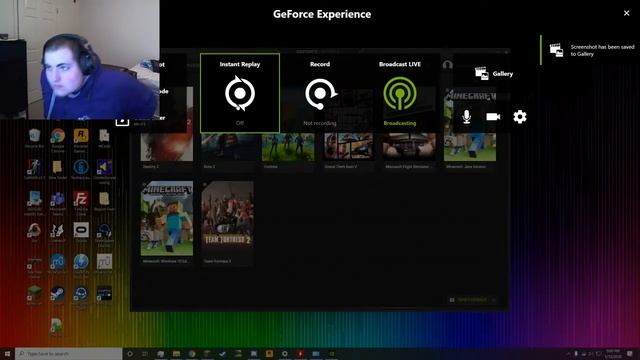Open the Steam desktop icon
The image size is (640, 360).
pyautogui.click(x=58, y=295)
